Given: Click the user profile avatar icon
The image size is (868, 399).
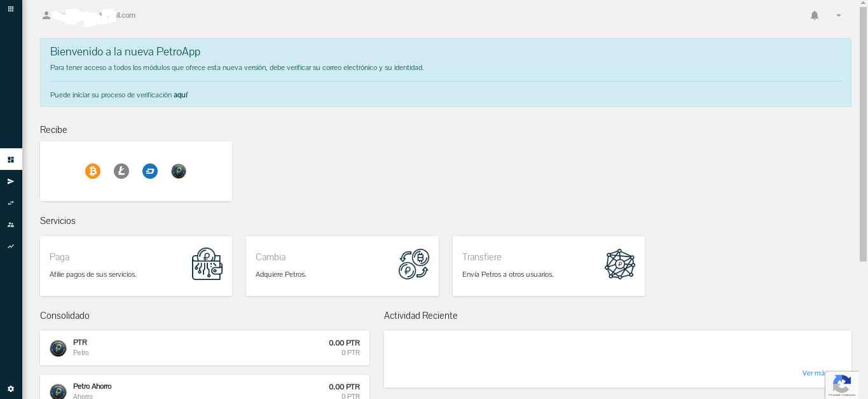Looking at the screenshot, I should pyautogui.click(x=46, y=15).
